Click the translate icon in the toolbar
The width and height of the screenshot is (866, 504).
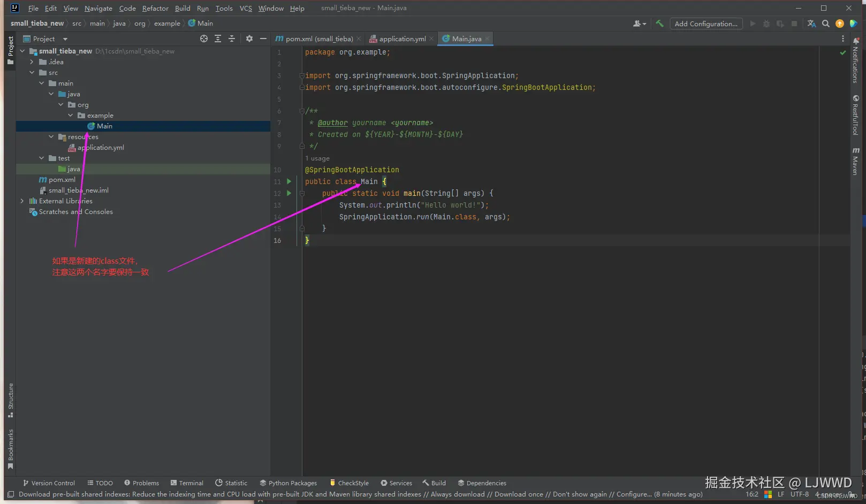811,24
